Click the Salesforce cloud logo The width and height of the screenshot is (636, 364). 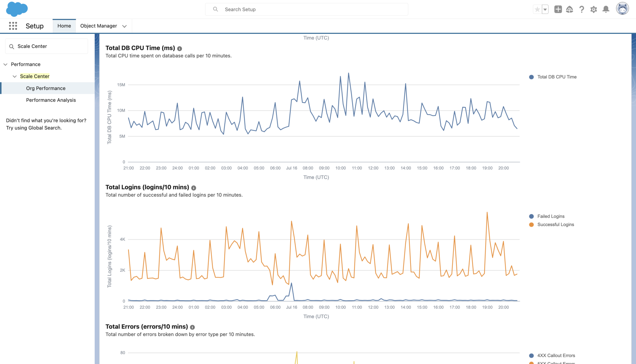(x=17, y=9)
